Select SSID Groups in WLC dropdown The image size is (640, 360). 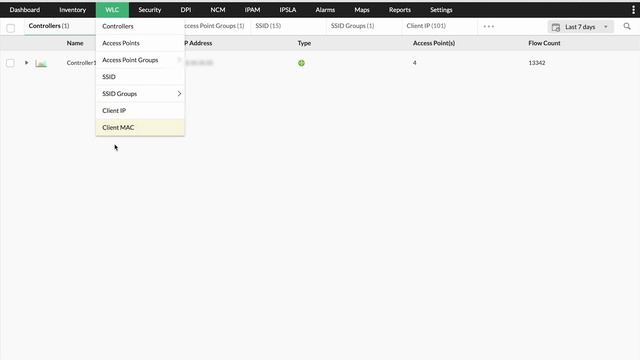(140, 93)
